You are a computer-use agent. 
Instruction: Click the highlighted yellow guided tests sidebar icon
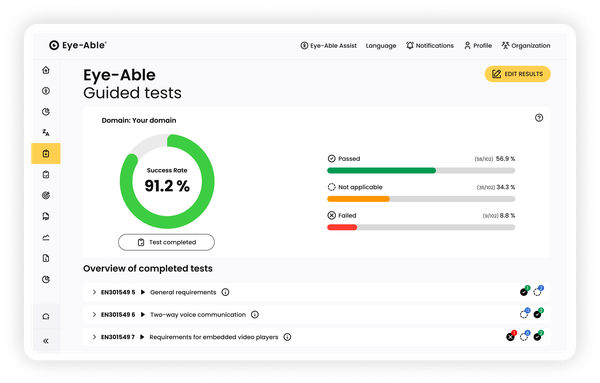click(46, 153)
